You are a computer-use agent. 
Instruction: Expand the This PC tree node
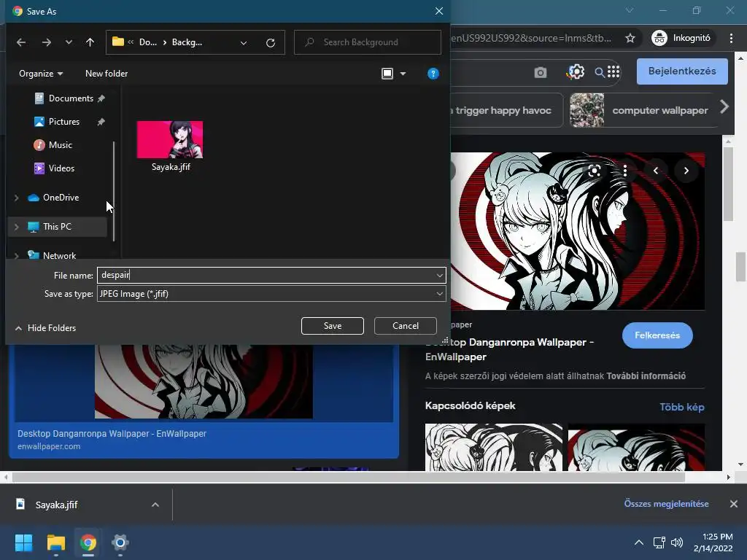(x=17, y=227)
